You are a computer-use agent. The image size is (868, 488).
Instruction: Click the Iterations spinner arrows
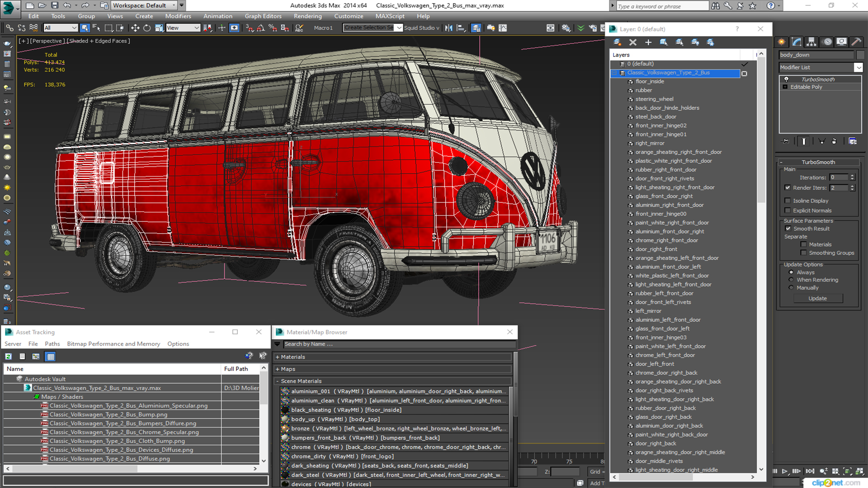[x=852, y=178]
